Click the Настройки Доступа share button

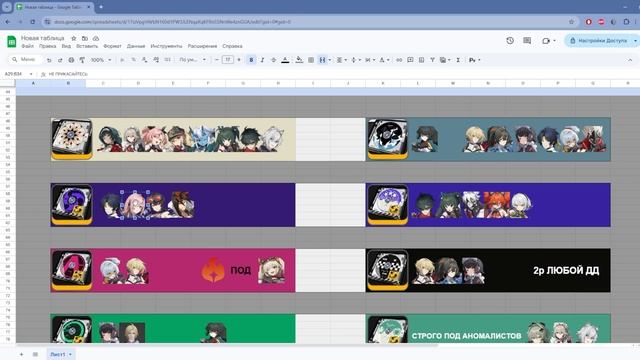point(598,40)
